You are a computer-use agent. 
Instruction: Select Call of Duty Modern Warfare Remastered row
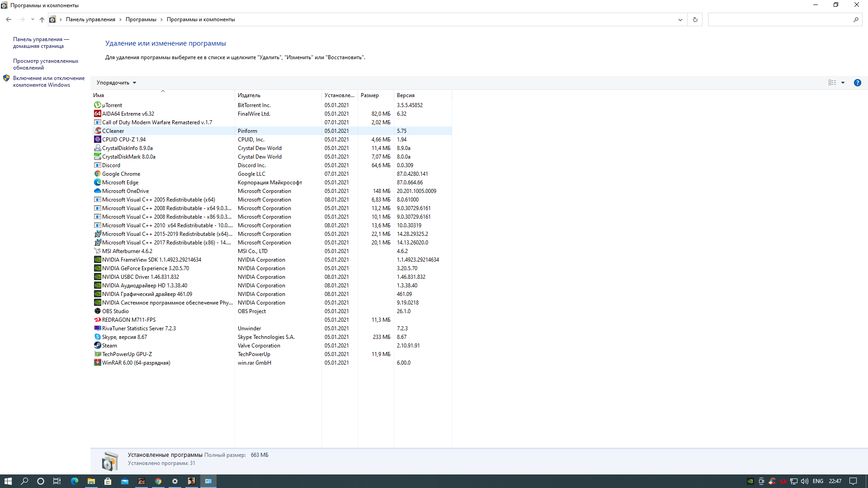pos(272,122)
